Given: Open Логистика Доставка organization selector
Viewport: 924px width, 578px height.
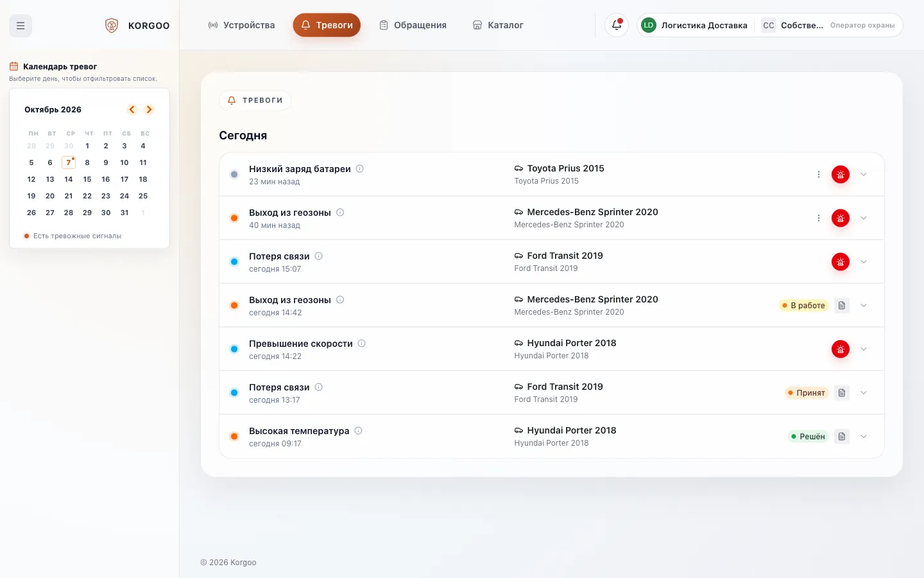Looking at the screenshot, I should (696, 26).
